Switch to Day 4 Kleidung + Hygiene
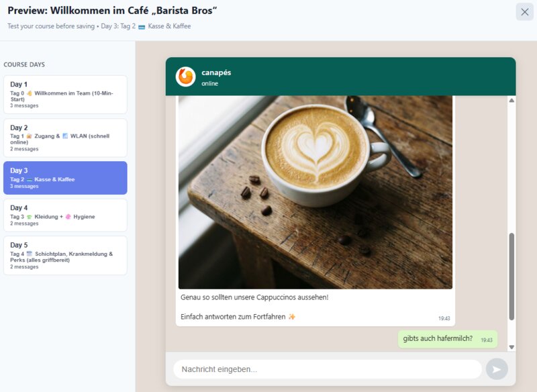The height and width of the screenshot is (392, 537). click(65, 215)
